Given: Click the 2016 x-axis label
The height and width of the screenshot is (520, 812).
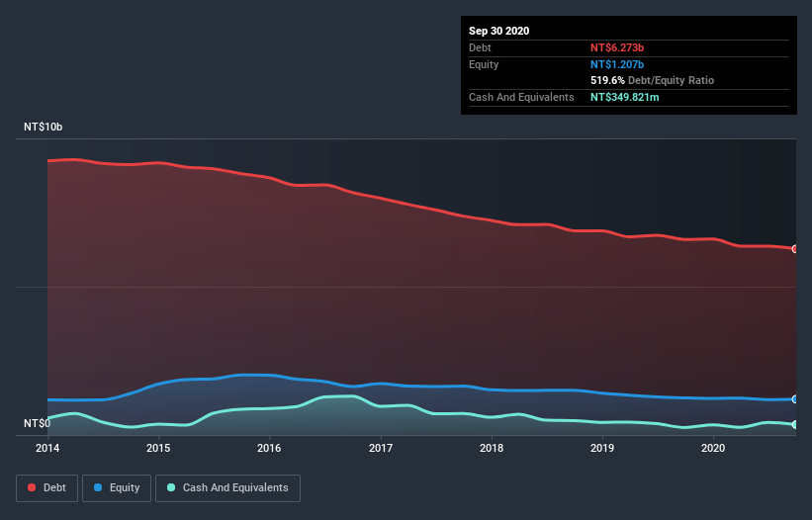Looking at the screenshot, I should (x=269, y=448).
